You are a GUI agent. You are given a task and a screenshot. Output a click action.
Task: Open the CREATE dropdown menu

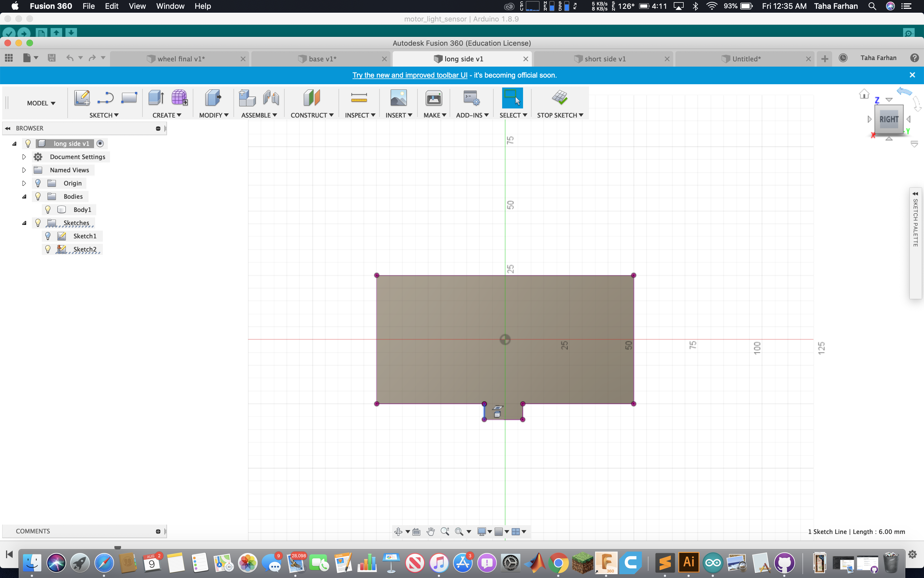pos(167,115)
